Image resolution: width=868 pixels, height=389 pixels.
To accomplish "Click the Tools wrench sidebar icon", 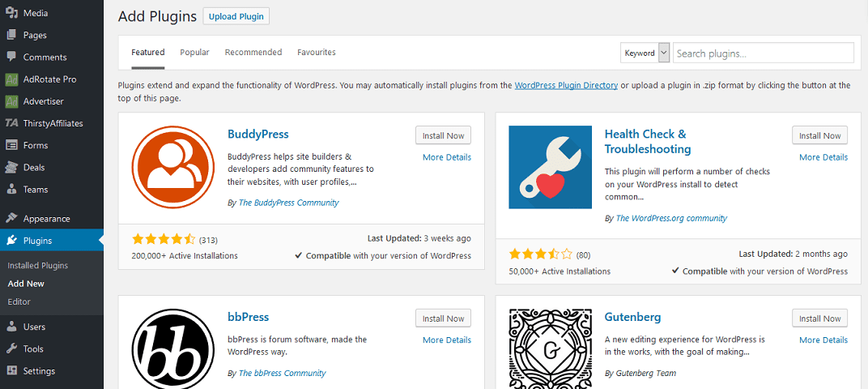I will pyautogui.click(x=12, y=349).
